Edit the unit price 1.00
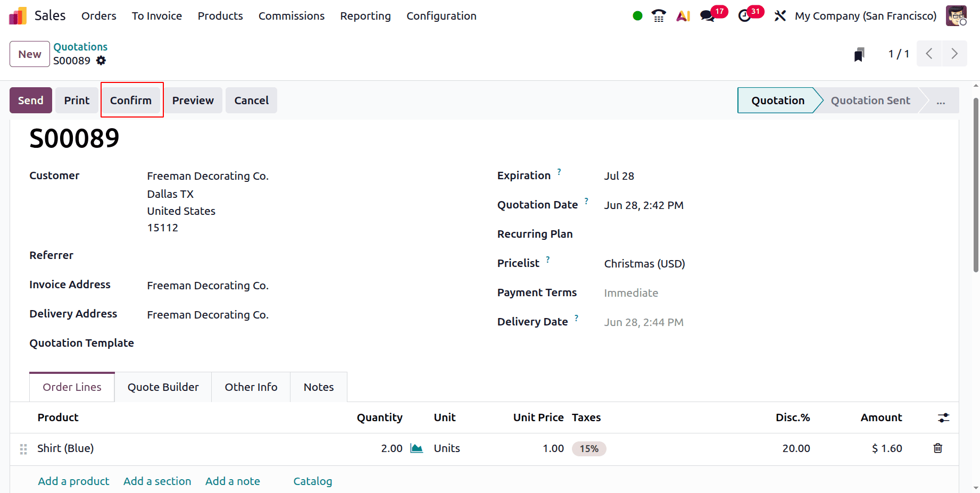 (553, 448)
